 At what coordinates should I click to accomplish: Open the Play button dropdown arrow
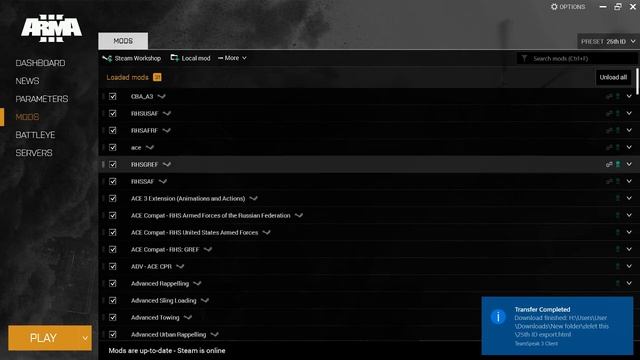click(85, 338)
